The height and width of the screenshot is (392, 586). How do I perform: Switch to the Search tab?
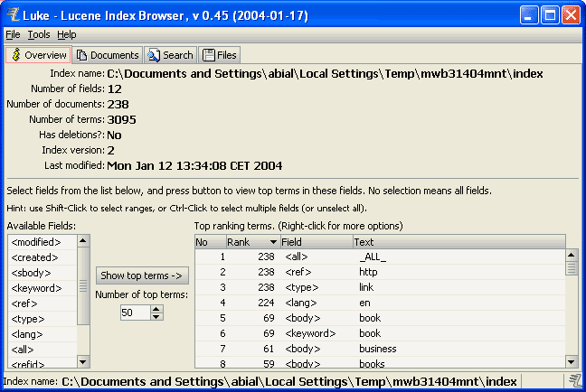pos(170,55)
